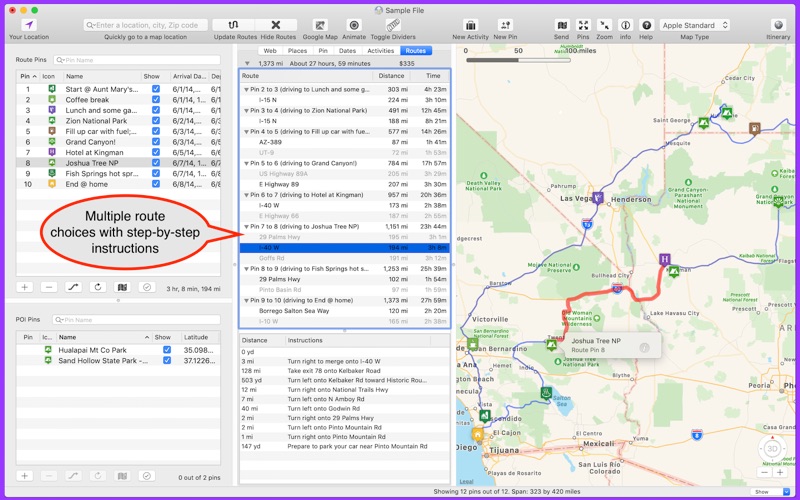The image size is (800, 500).
Task: Switch to the Activities tab
Action: pyautogui.click(x=381, y=50)
